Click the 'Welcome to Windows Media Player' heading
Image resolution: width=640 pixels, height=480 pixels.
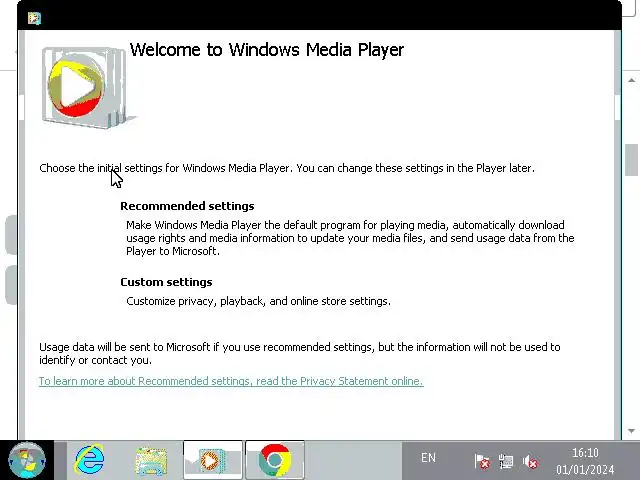[x=267, y=50]
